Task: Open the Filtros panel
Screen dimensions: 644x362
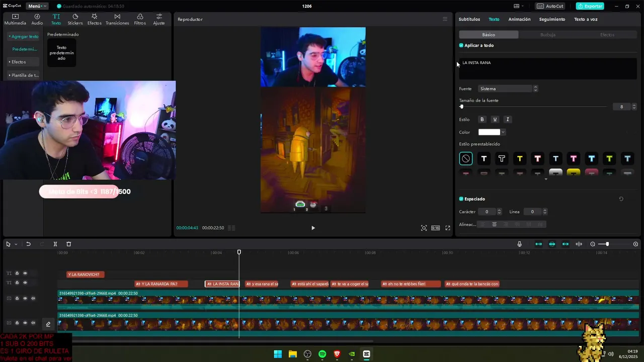Action: pyautogui.click(x=140, y=20)
